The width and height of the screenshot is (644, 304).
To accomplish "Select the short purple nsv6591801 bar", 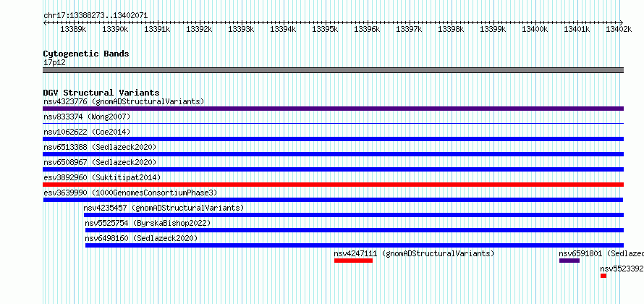I will [569, 261].
